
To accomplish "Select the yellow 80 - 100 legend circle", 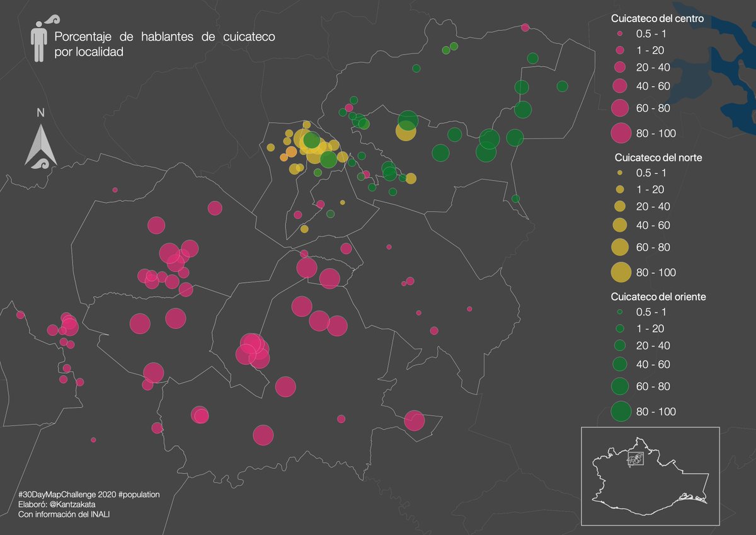I will click(x=620, y=272).
